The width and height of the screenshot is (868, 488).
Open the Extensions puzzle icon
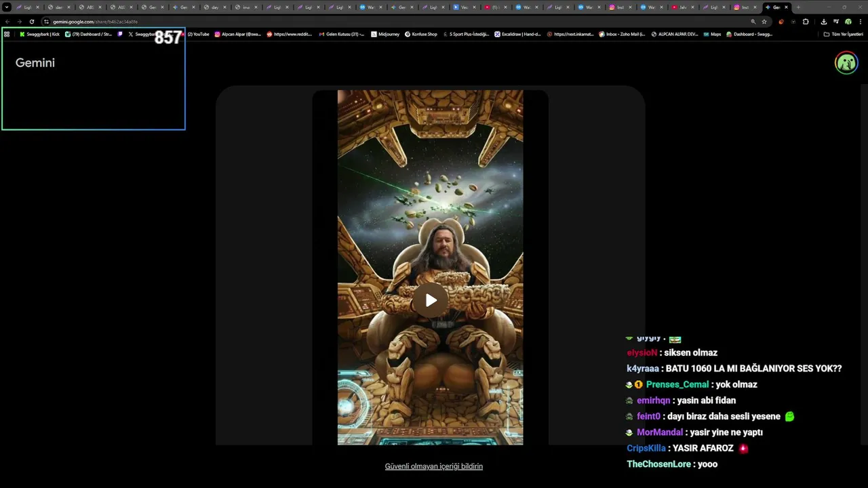[806, 22]
